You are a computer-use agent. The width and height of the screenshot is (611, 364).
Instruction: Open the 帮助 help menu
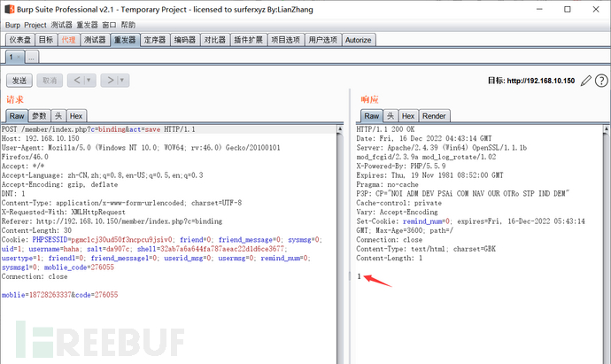(x=128, y=25)
